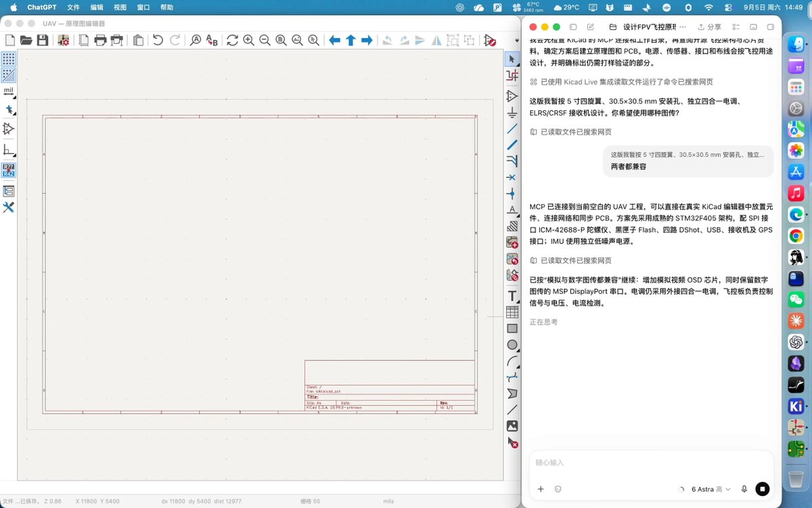Open Find and Replace in KiCad toolbar
The width and height of the screenshot is (812, 508).
coord(212,41)
